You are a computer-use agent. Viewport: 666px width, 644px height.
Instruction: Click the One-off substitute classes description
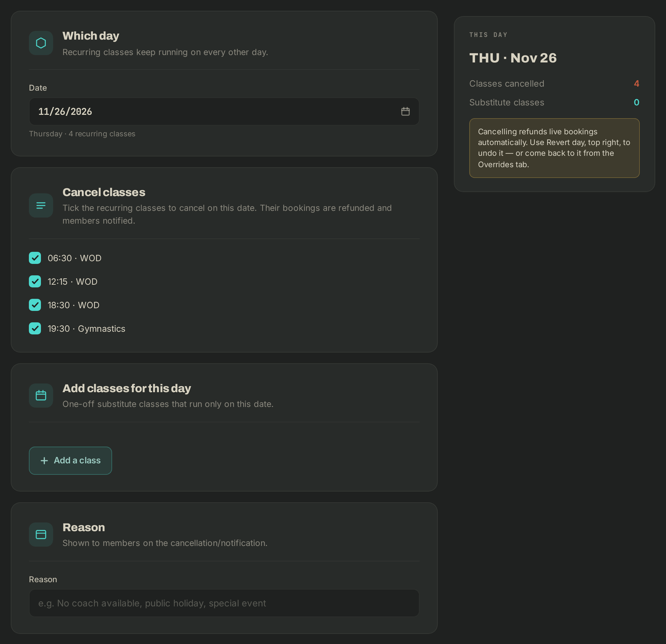168,404
